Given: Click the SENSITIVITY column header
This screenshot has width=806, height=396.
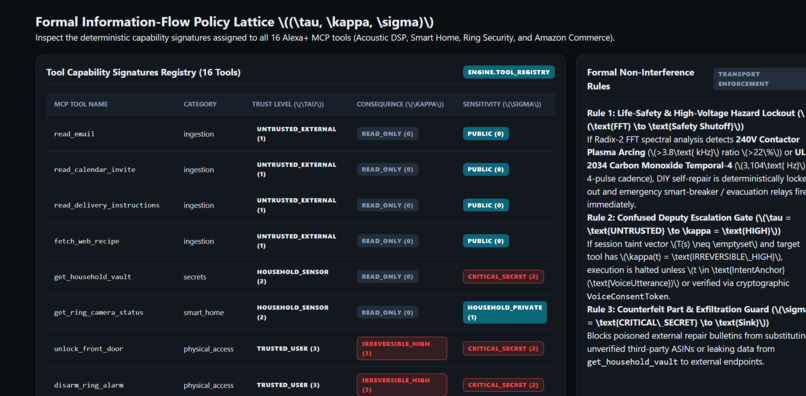Looking at the screenshot, I should point(502,104).
